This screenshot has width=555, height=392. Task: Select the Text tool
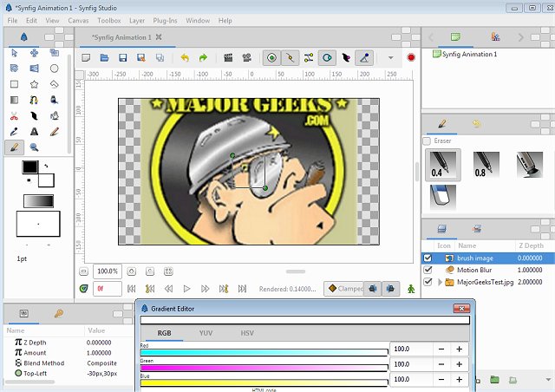tap(34, 132)
